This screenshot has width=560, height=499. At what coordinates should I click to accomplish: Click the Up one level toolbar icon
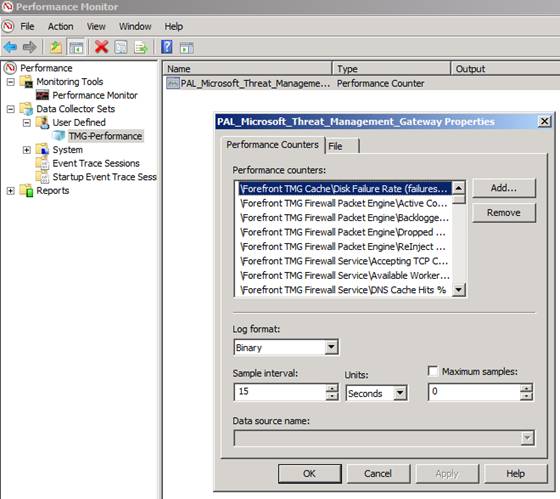click(x=56, y=47)
